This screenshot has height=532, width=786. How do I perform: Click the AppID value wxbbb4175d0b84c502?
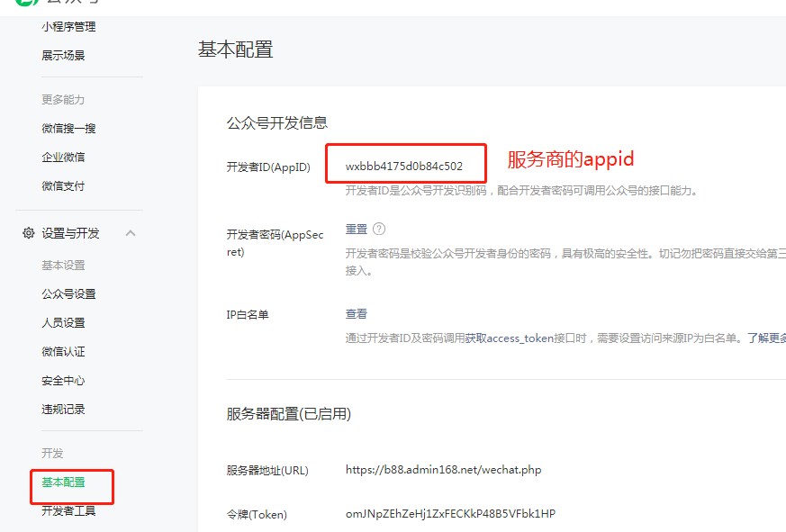click(x=404, y=167)
